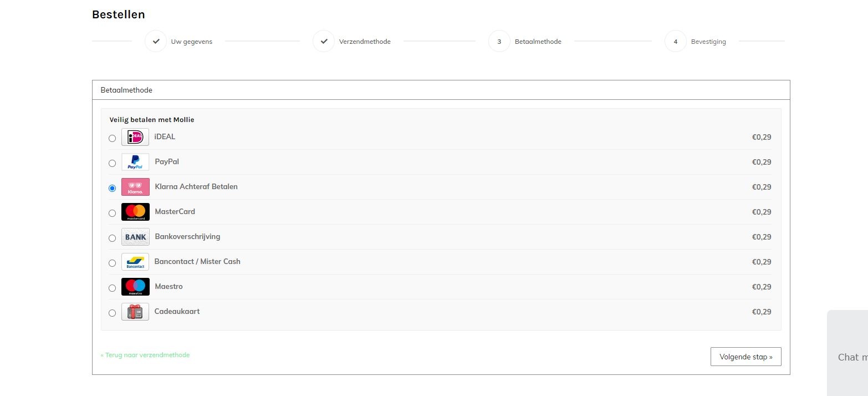Viewport: 868px width, 396px height.
Task: Click Volgende stap button
Action: (746, 357)
